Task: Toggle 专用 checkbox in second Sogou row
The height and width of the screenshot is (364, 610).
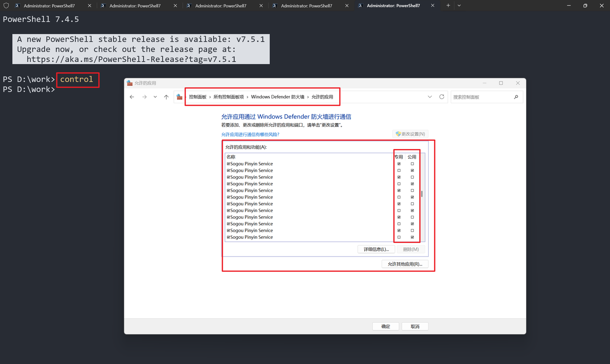Action: click(399, 171)
